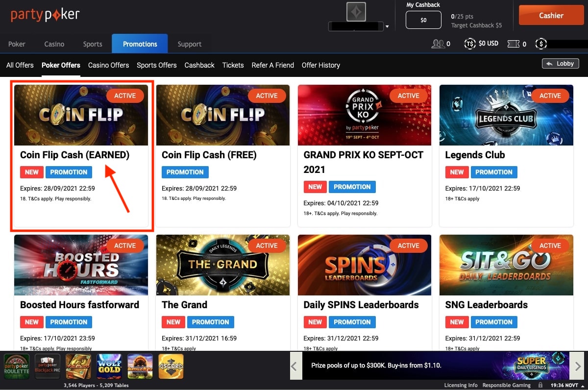588x390 pixels.
Task: Click NEW tag on Legends Club card
Action: click(x=457, y=172)
